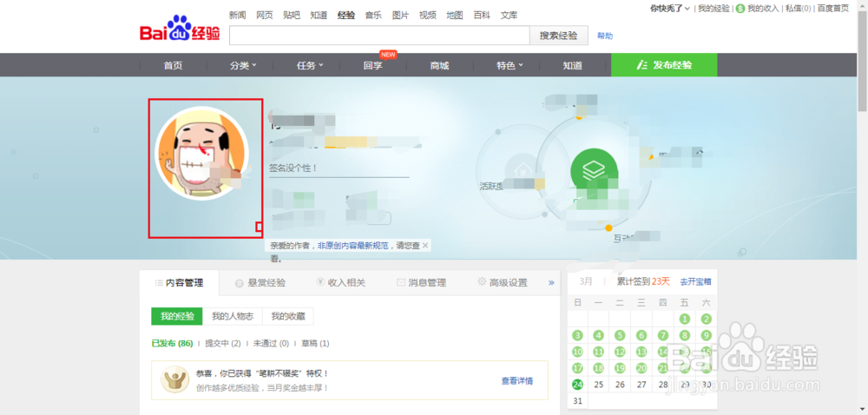Show more tabs with the double arrow
The image size is (868, 415).
(551, 283)
